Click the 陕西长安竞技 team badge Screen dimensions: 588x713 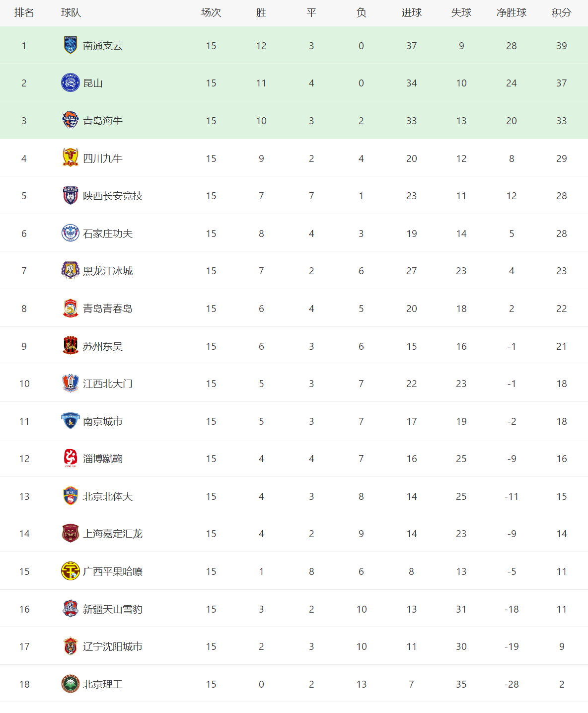tap(71, 195)
